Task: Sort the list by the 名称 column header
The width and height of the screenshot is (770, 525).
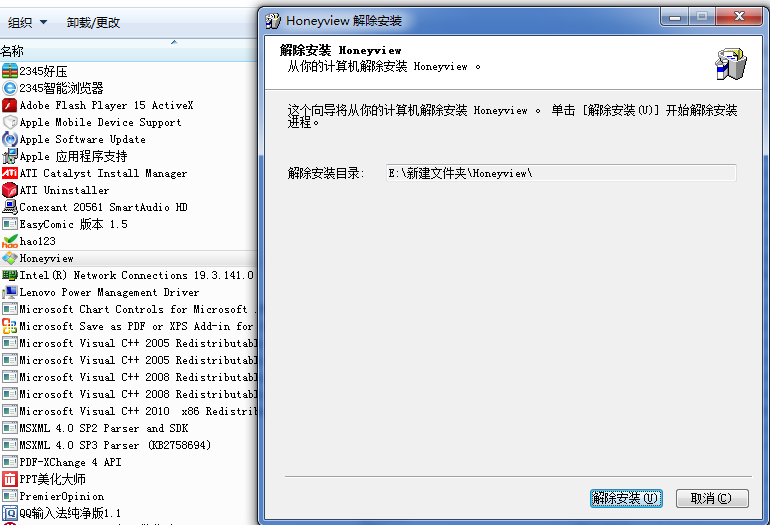Action: click(x=128, y=51)
